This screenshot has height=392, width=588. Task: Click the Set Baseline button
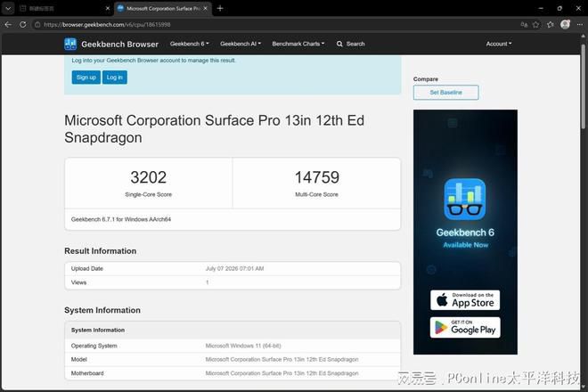pyautogui.click(x=445, y=93)
